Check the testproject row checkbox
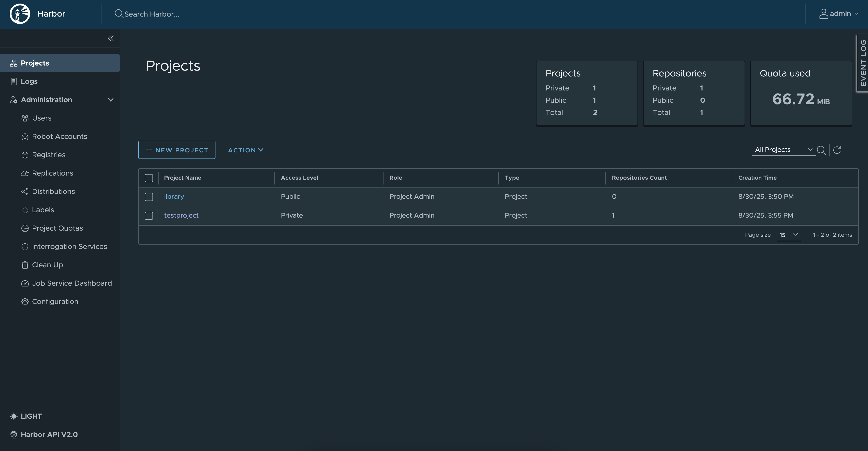The image size is (868, 451). [149, 216]
